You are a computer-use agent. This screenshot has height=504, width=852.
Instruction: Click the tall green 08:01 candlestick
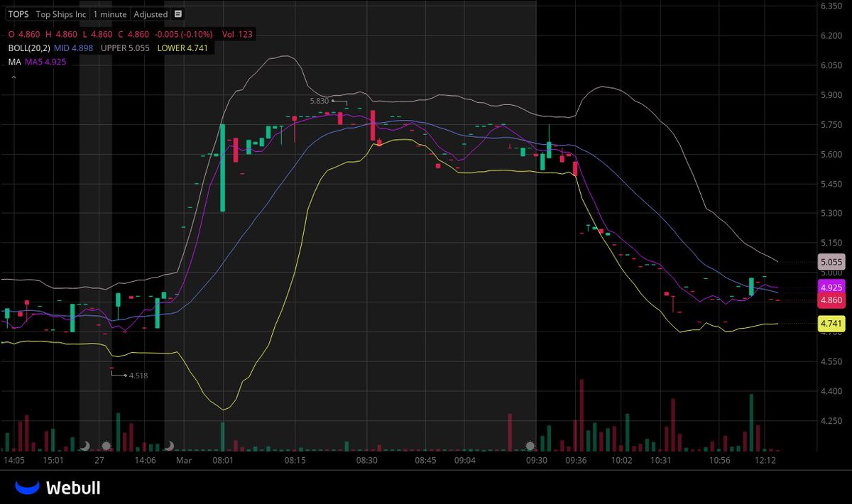223,168
